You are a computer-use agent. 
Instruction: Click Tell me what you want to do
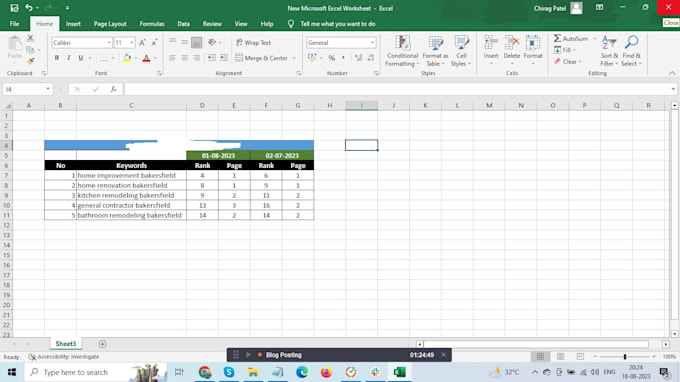[337, 24]
